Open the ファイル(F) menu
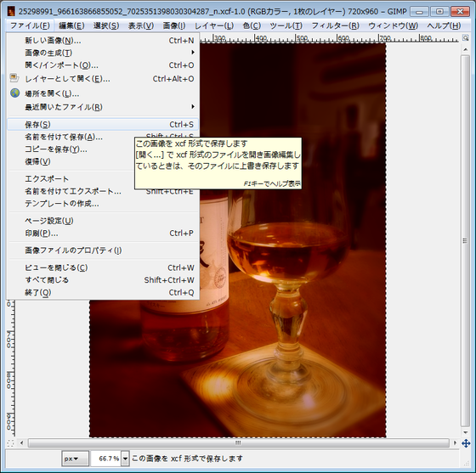The height and width of the screenshot is (473, 476). [30, 25]
